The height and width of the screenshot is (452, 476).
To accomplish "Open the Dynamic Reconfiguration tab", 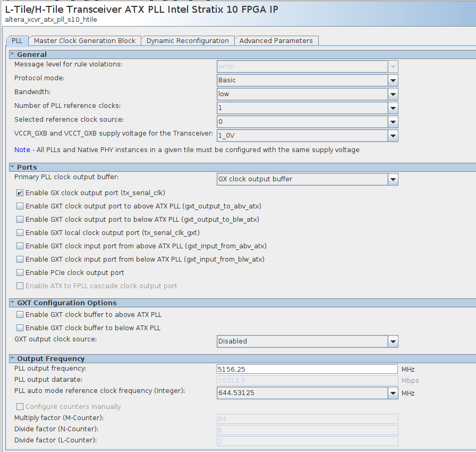I will [188, 41].
